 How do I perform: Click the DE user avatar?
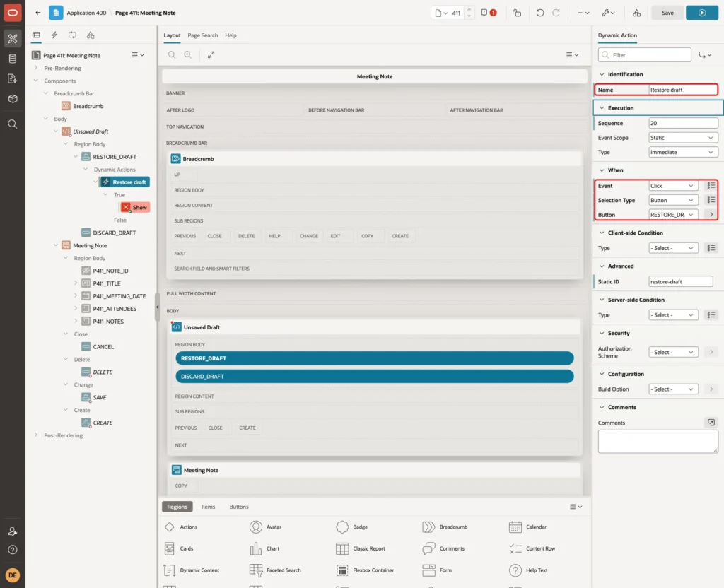point(13,575)
